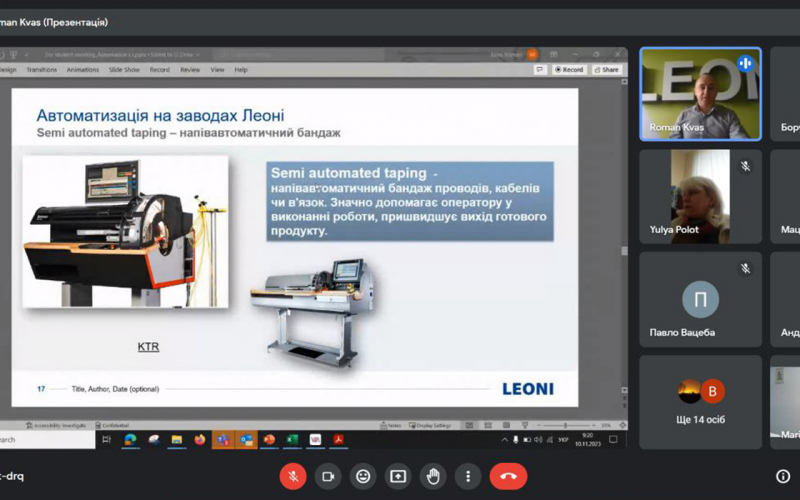The image size is (800, 500).
Task: Open the 'Ще 14 осіб' participants tile
Action: 701,403
